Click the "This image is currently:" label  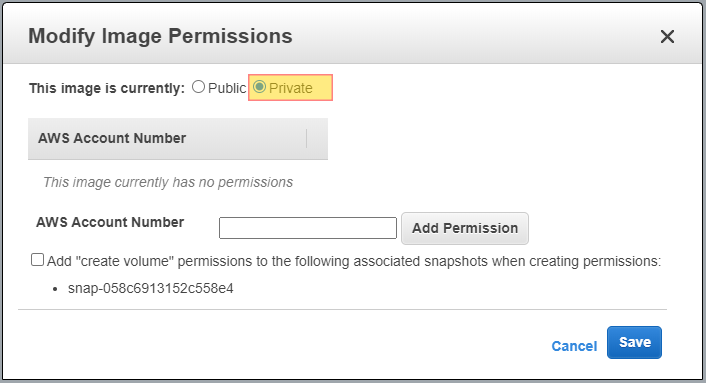(107, 88)
